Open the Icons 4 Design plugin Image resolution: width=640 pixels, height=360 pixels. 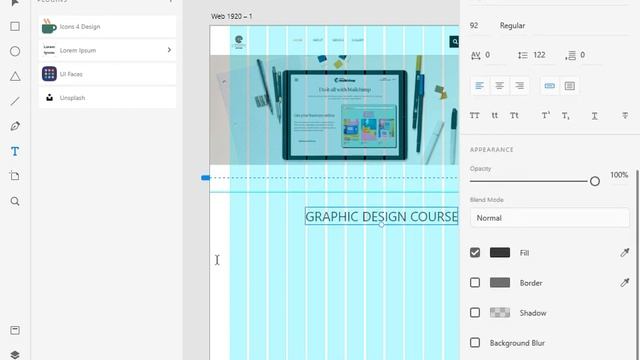tap(107, 27)
